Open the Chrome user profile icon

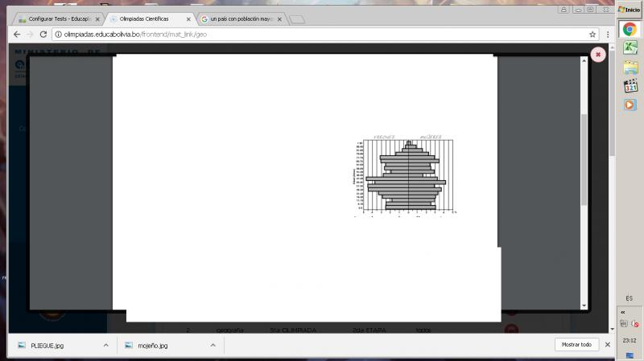tap(563, 9)
